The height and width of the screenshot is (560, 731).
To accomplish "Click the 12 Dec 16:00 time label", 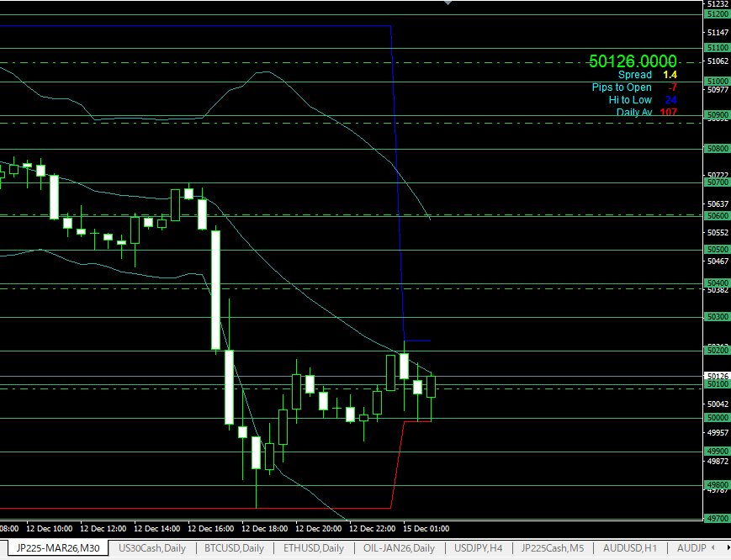I will (210, 529).
